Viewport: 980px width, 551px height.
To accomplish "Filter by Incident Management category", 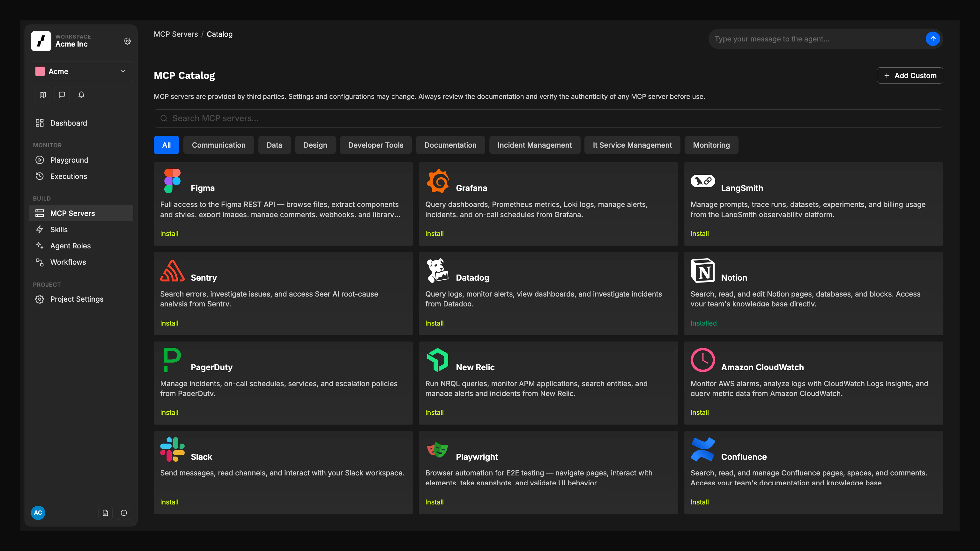I will pos(535,145).
